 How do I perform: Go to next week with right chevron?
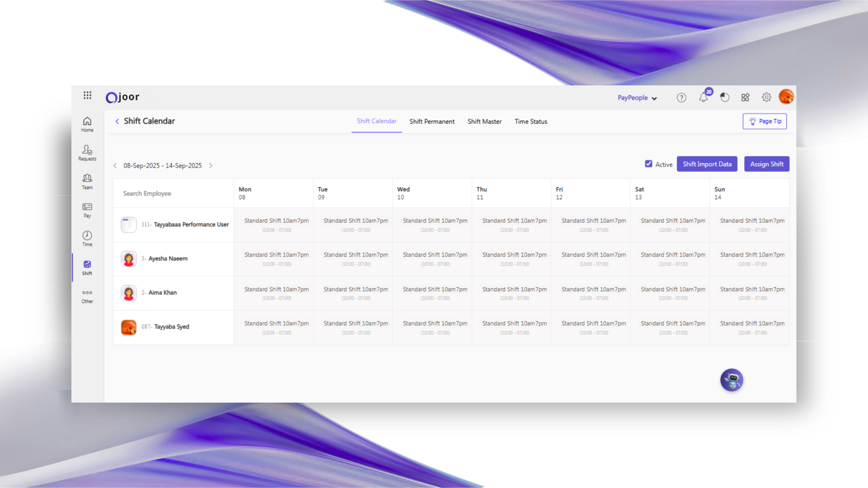tap(211, 166)
